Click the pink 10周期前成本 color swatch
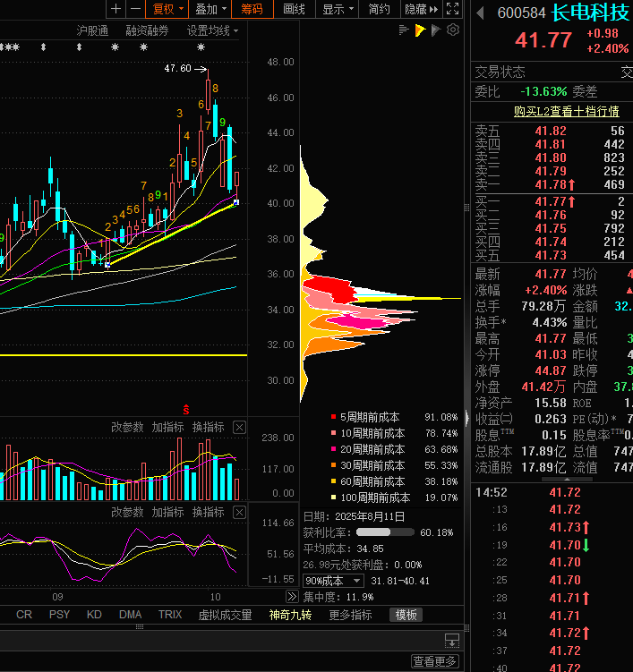Image resolution: width=633 pixels, height=672 pixels. [x=333, y=433]
